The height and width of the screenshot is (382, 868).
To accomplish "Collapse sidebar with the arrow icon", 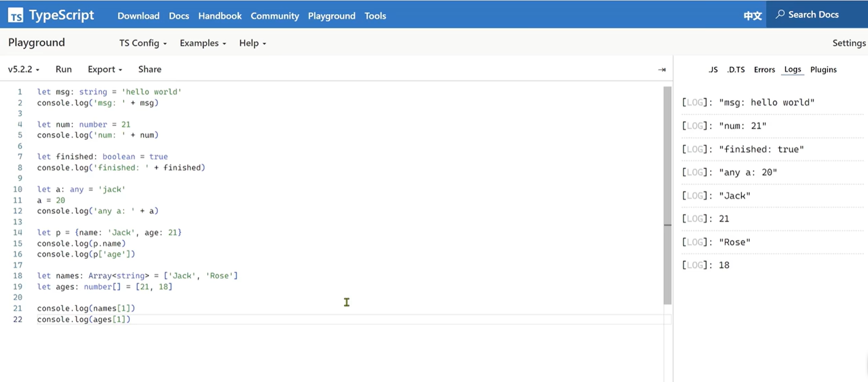I will point(662,69).
